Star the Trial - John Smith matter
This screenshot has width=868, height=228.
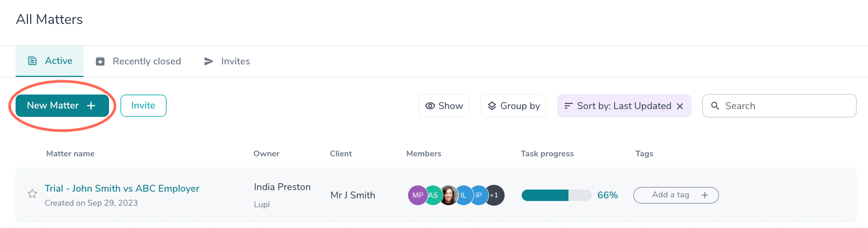32,194
